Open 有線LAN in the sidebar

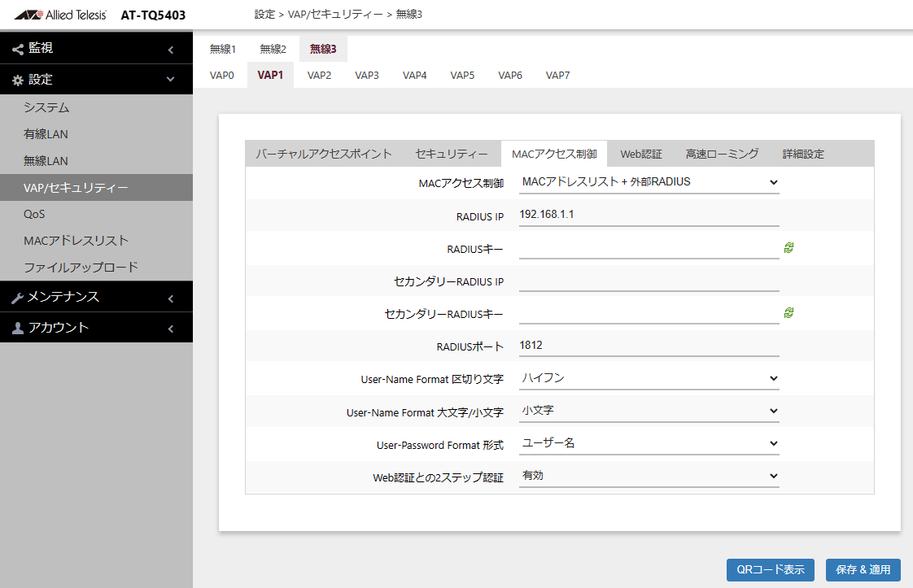pyautogui.click(x=96, y=134)
